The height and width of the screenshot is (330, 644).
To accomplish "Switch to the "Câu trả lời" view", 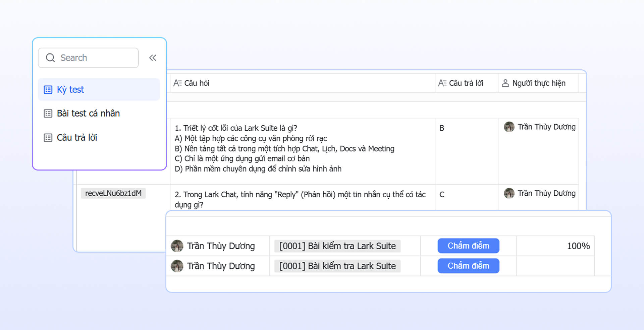I will pos(76,137).
